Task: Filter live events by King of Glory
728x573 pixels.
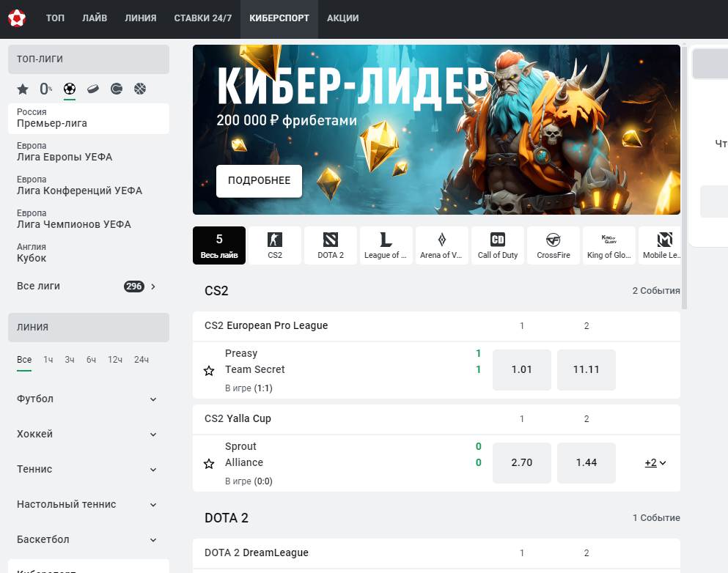Action: [x=609, y=245]
